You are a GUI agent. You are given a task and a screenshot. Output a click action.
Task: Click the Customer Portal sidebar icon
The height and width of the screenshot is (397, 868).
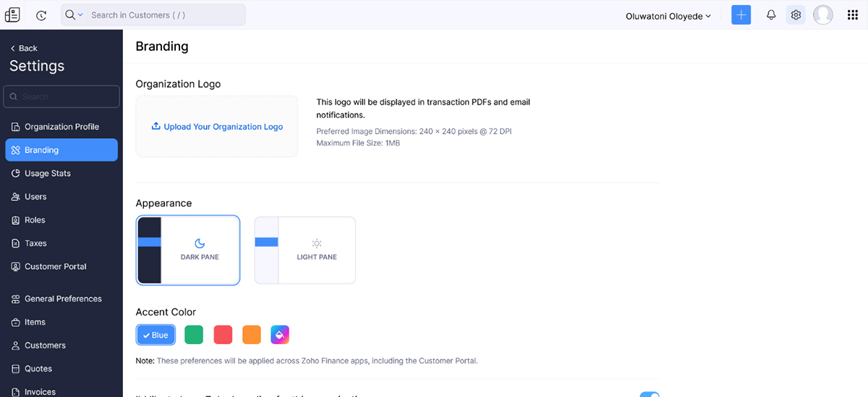[16, 266]
